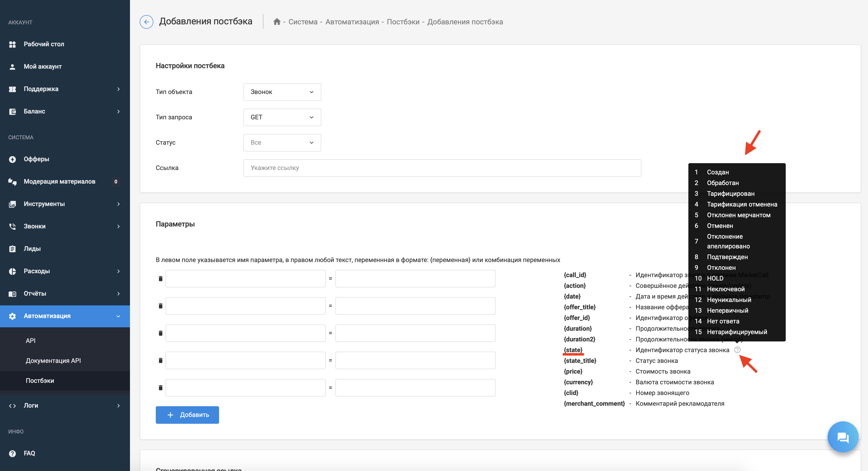868x471 pixels.
Task: Click the {clid} variable name
Action: 571,393
